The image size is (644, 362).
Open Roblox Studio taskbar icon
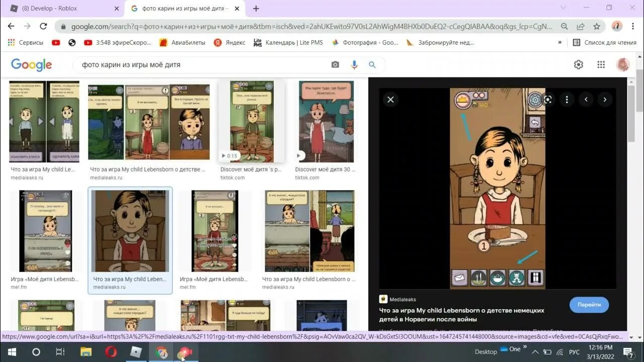[x=136, y=352]
